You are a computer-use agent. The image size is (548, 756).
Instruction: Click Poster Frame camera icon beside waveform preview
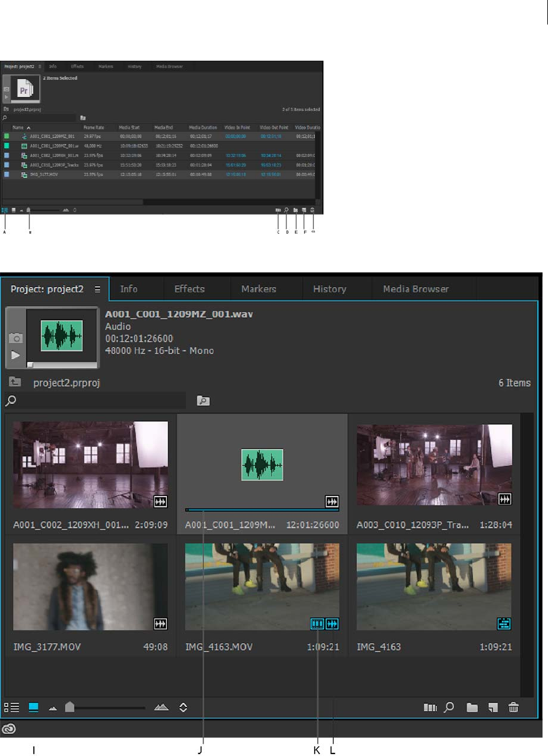click(x=15, y=338)
